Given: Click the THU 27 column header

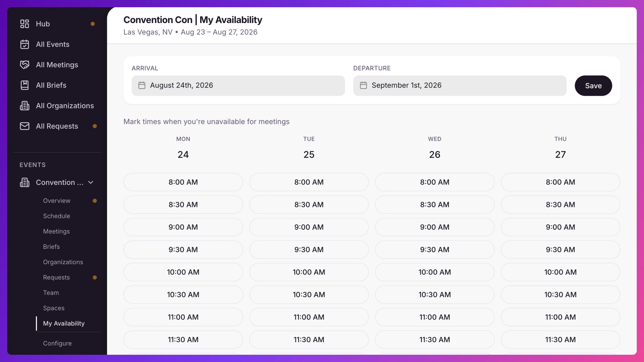Looking at the screenshot, I should [x=561, y=148].
